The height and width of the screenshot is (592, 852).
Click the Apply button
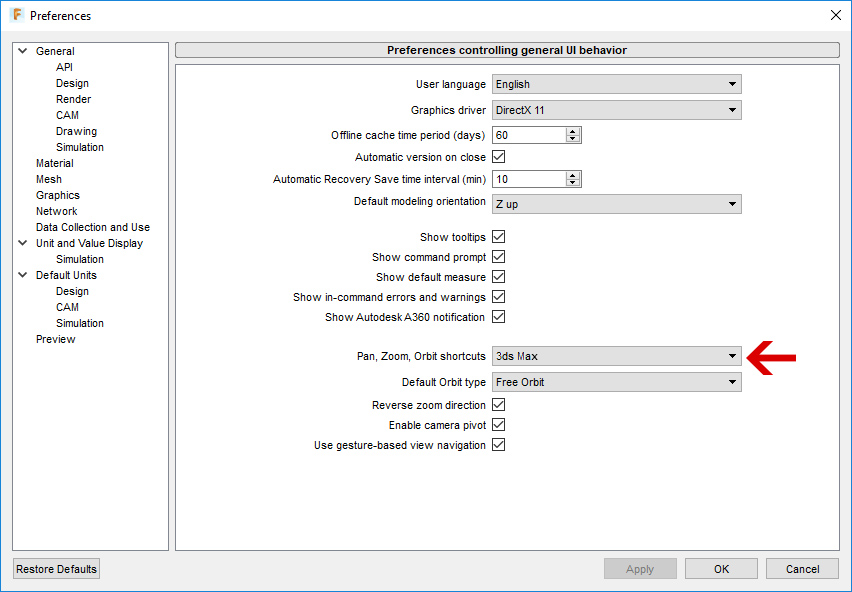pos(640,569)
